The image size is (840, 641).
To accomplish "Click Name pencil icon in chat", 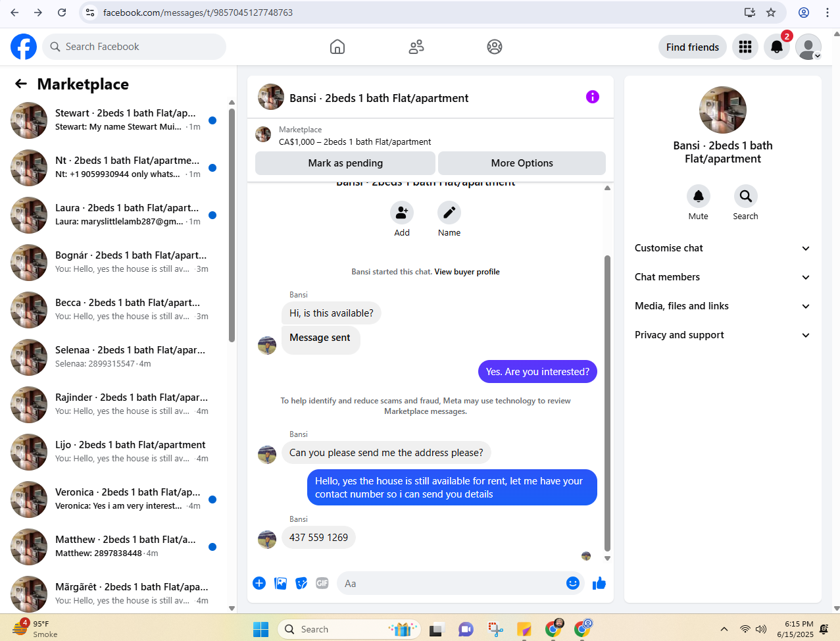I will 449,213.
